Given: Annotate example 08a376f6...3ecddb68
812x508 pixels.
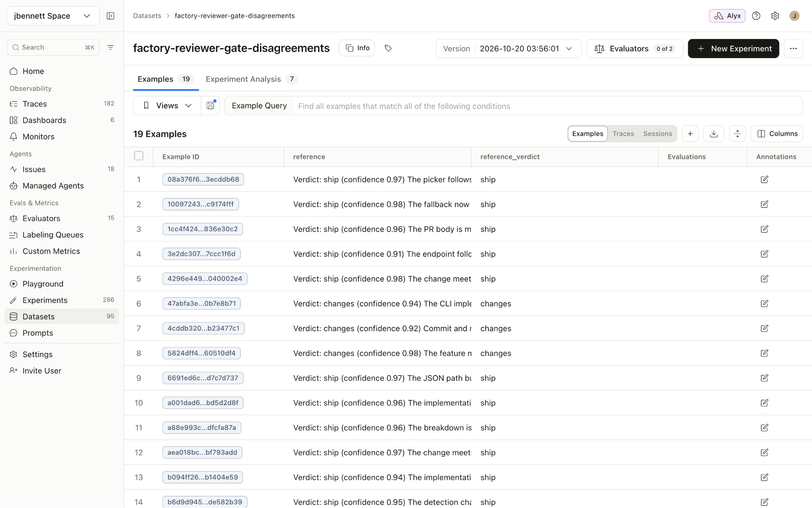Looking at the screenshot, I should pyautogui.click(x=764, y=179).
